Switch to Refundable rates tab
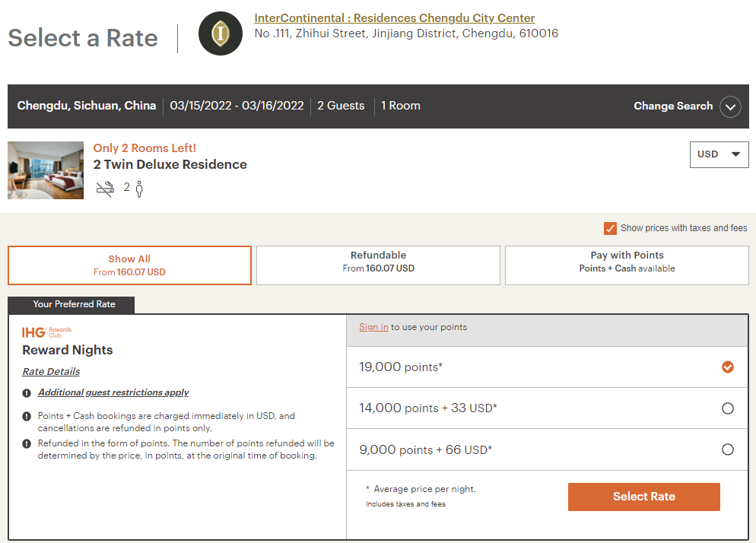 pyautogui.click(x=378, y=265)
